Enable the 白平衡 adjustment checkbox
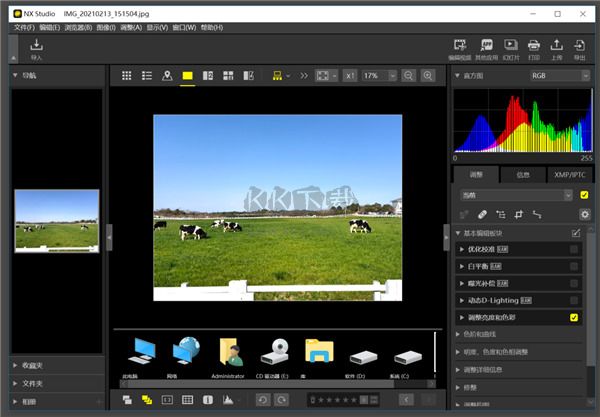The height and width of the screenshot is (417, 600). click(573, 266)
